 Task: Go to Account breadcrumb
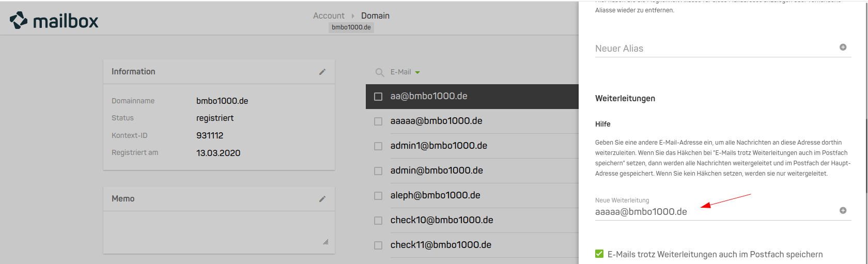[x=329, y=16]
